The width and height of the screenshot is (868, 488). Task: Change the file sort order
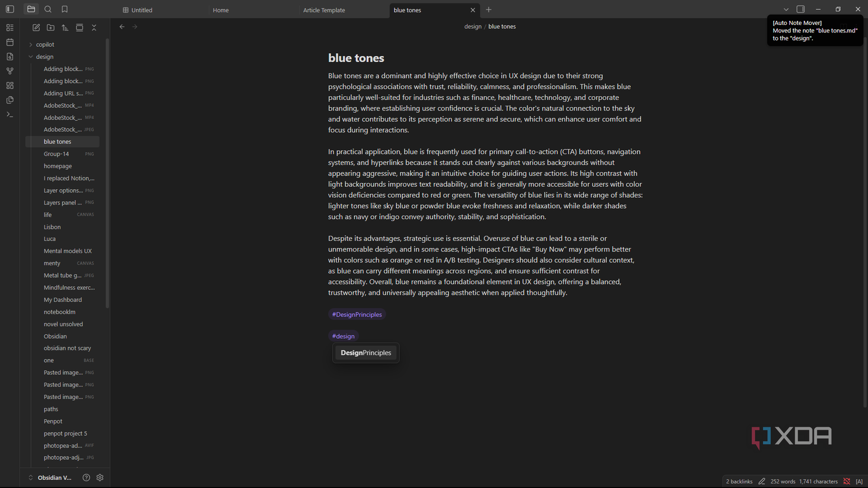[65, 28]
